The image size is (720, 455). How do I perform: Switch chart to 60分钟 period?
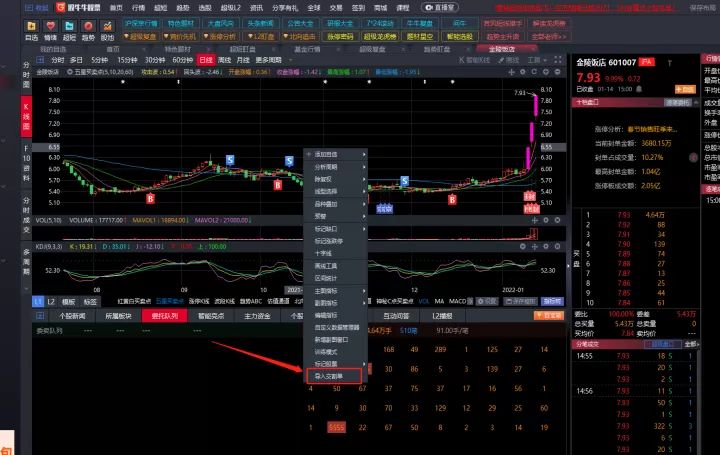(182, 60)
